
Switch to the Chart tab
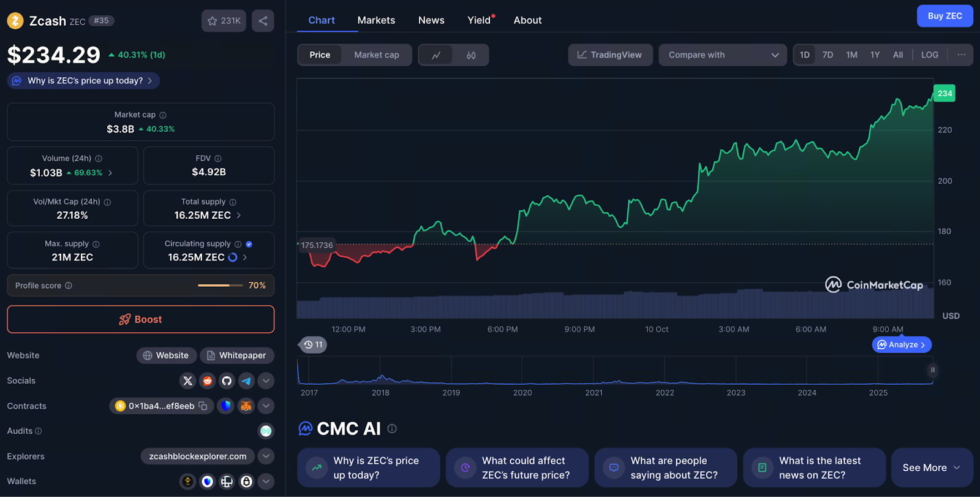pyautogui.click(x=322, y=20)
